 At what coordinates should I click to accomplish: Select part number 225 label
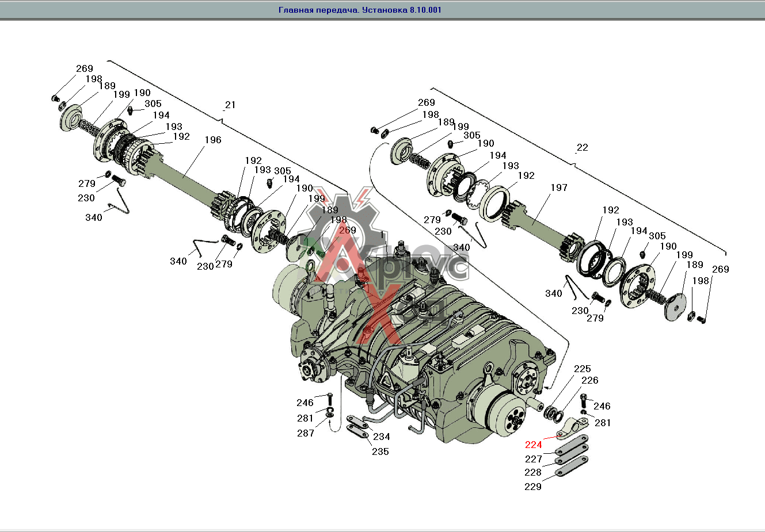[x=582, y=369]
